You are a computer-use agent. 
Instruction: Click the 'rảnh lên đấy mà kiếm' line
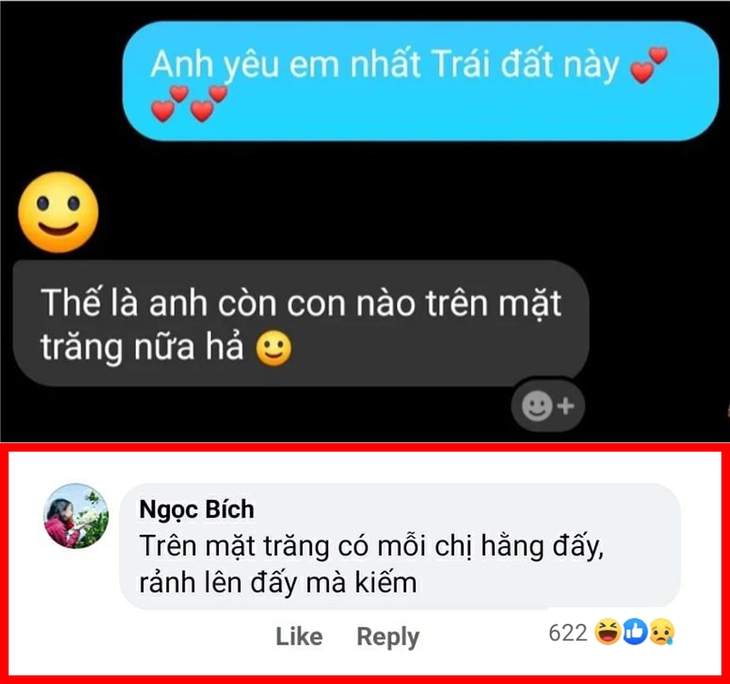pyautogui.click(x=278, y=583)
